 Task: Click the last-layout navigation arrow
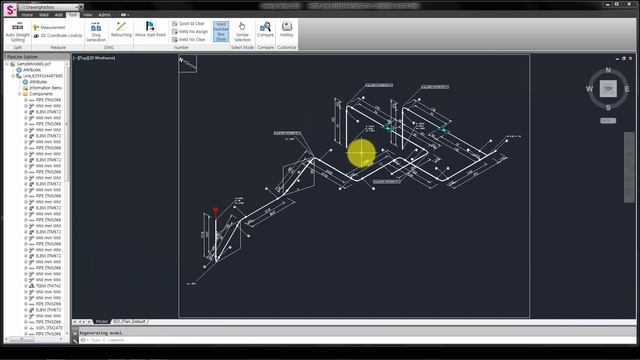click(89, 322)
